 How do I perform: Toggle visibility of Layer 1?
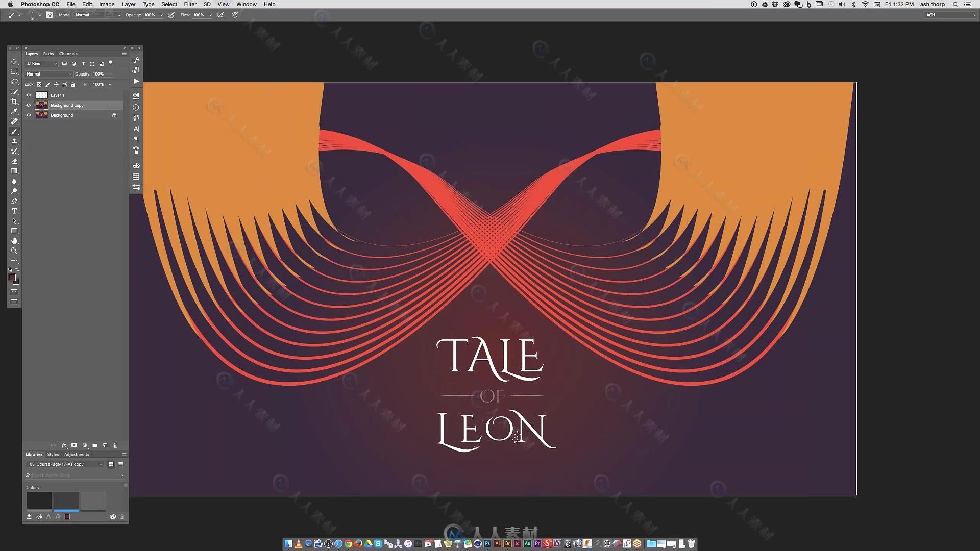[28, 95]
